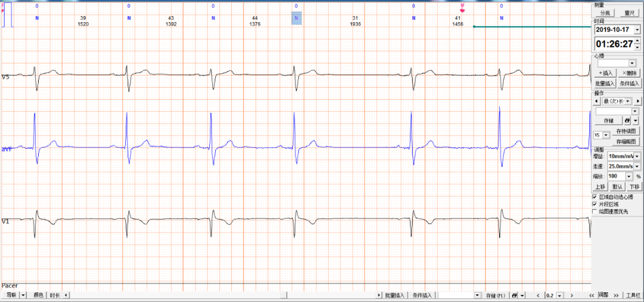Click the double right chevron after 调整
Image resolution: width=644 pixels, height=302 pixels.
coord(616,295)
